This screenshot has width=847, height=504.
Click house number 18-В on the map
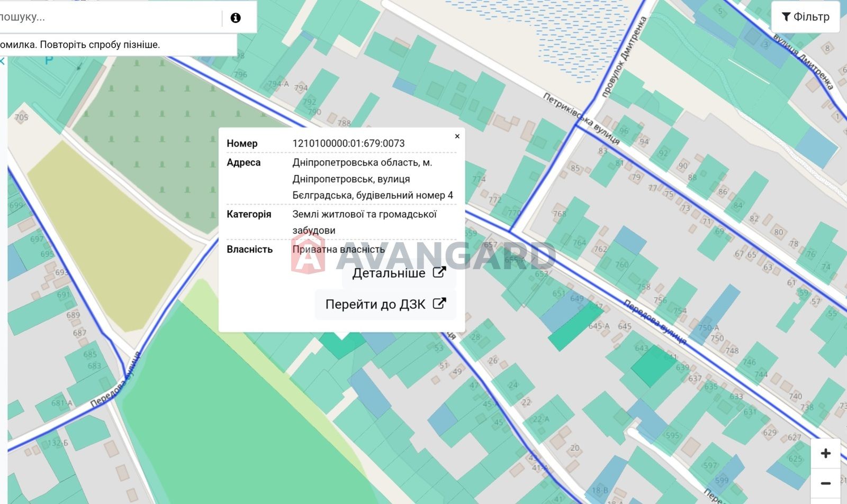click(600, 490)
